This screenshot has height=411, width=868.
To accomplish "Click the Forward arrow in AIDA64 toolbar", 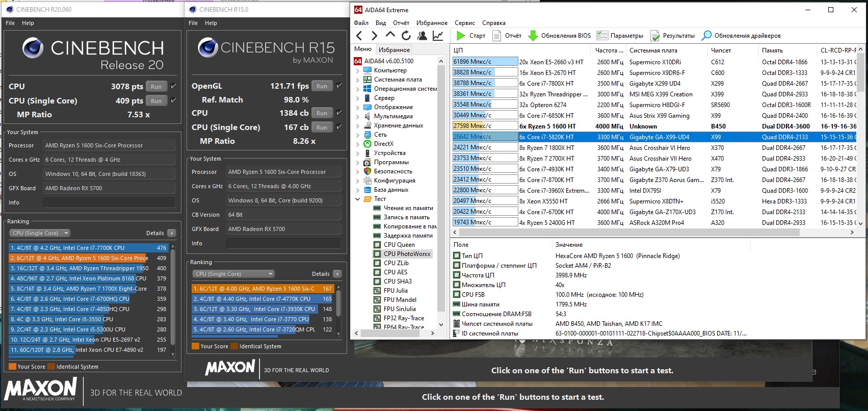I will (x=375, y=36).
